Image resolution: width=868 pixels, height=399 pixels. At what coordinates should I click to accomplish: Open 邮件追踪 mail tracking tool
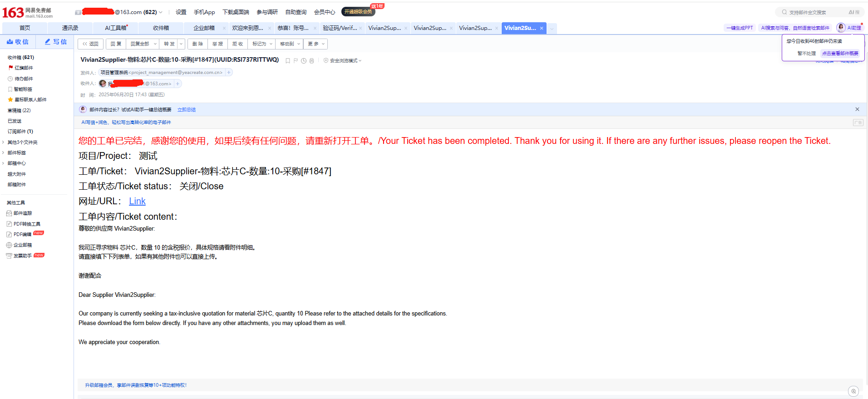(22, 213)
